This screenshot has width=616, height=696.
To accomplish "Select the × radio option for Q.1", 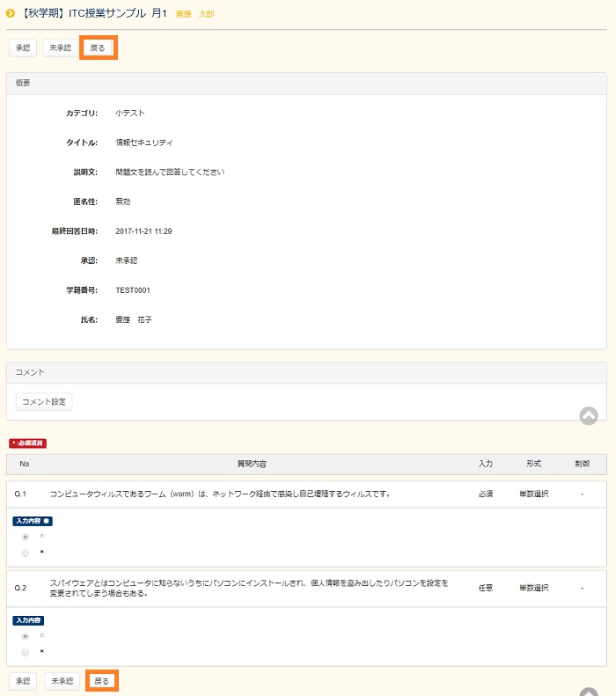I will [26, 553].
